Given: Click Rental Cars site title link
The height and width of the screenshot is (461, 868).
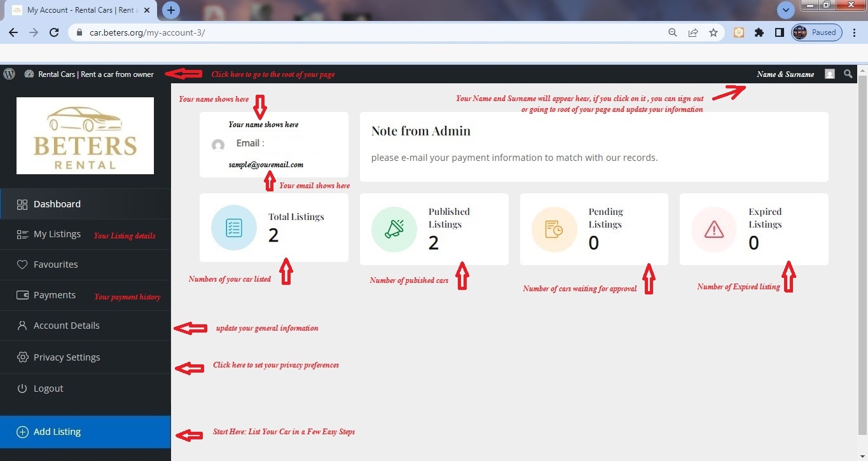Looking at the screenshot, I should pyautogui.click(x=95, y=74).
